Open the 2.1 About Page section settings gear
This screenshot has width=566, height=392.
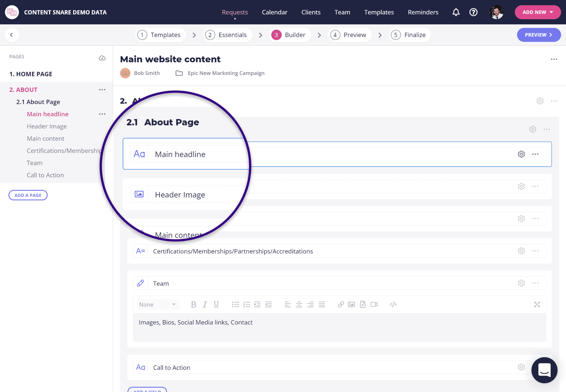(533, 129)
